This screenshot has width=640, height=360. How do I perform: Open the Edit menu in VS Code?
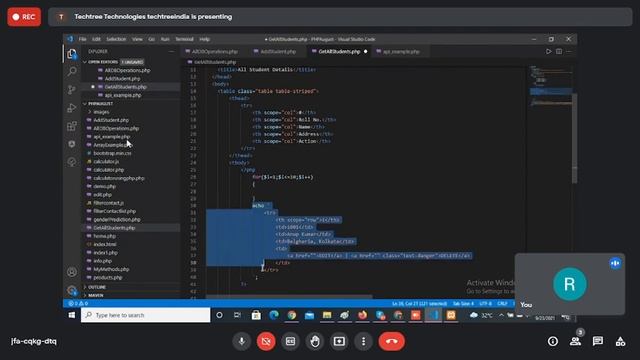click(96, 39)
